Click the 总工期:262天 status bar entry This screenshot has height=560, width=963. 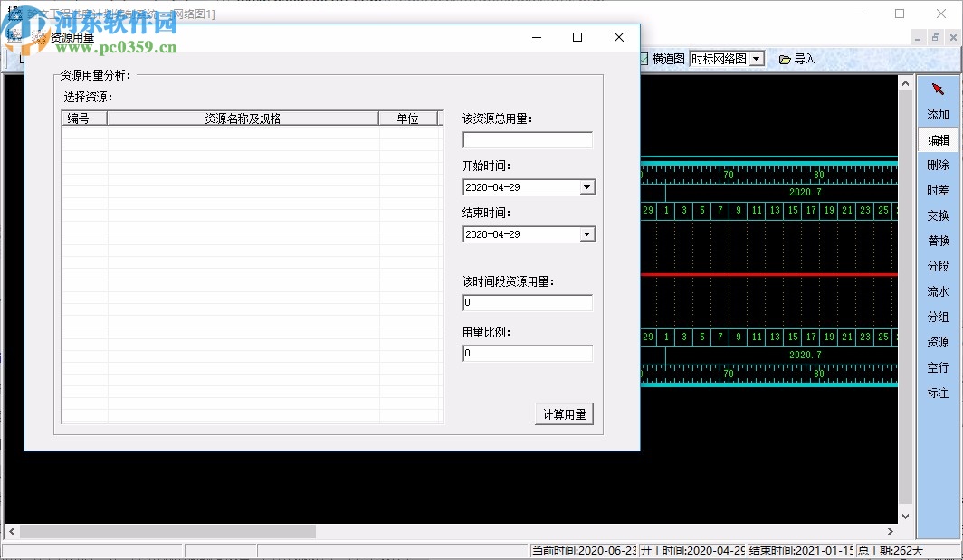tap(891, 551)
